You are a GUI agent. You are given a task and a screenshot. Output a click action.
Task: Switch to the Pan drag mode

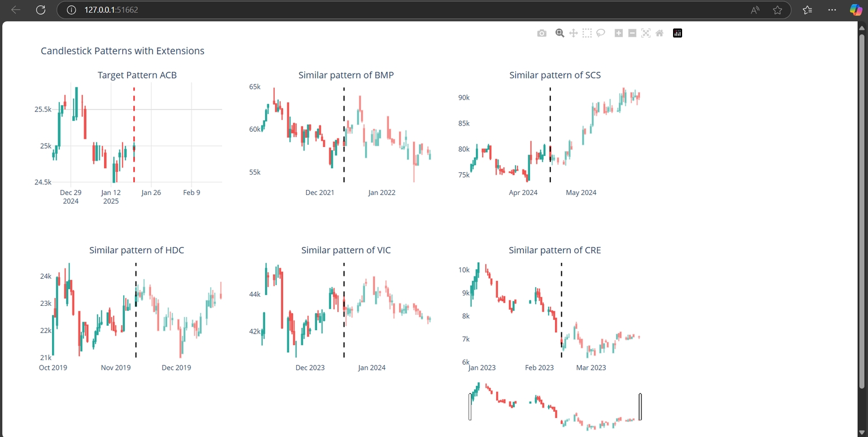tap(573, 33)
